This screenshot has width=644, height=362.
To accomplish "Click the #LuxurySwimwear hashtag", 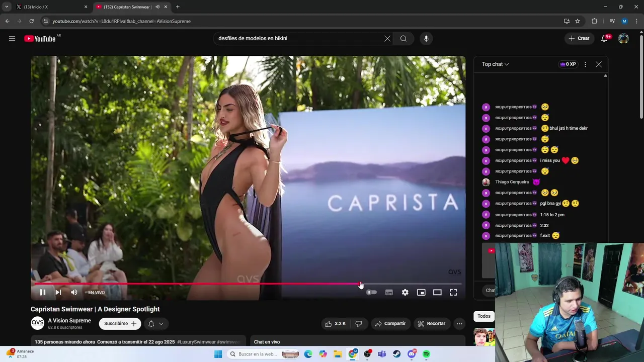I will 196,342.
